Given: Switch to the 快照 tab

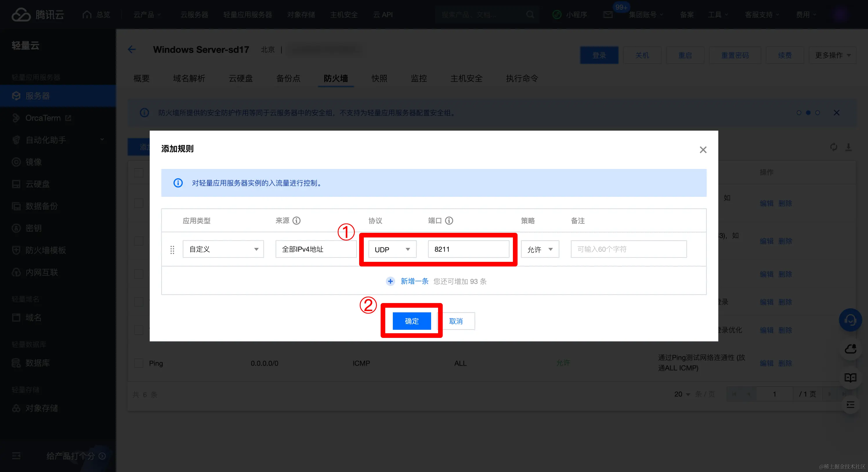Looking at the screenshot, I should tap(379, 78).
